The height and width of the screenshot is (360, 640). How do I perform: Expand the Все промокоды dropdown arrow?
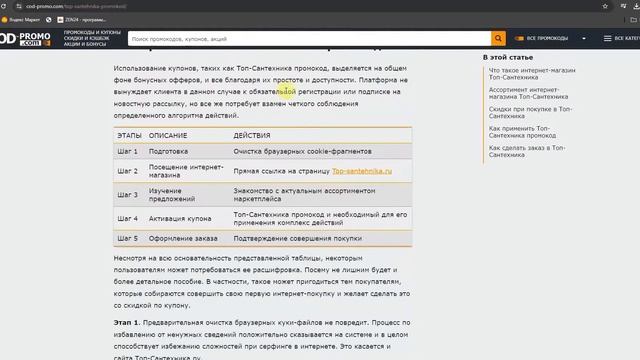[x=584, y=38]
